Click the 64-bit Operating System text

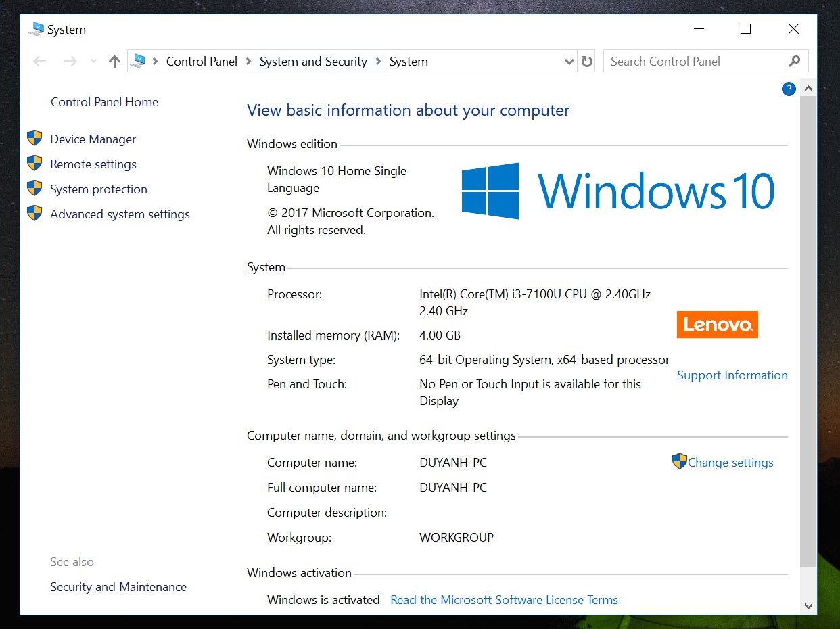544,360
